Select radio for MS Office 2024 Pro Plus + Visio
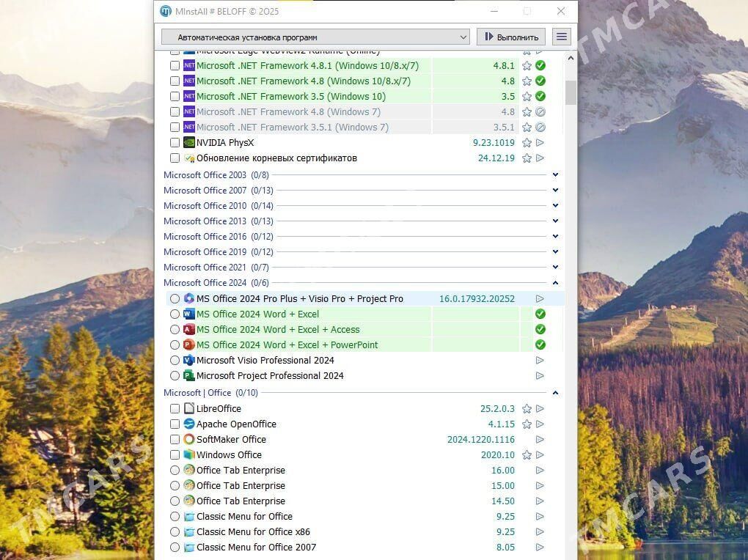Viewport: 748px width, 560px height. point(175,298)
